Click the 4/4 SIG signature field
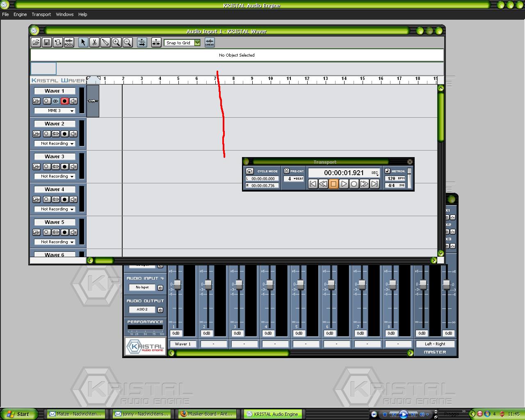 click(395, 185)
